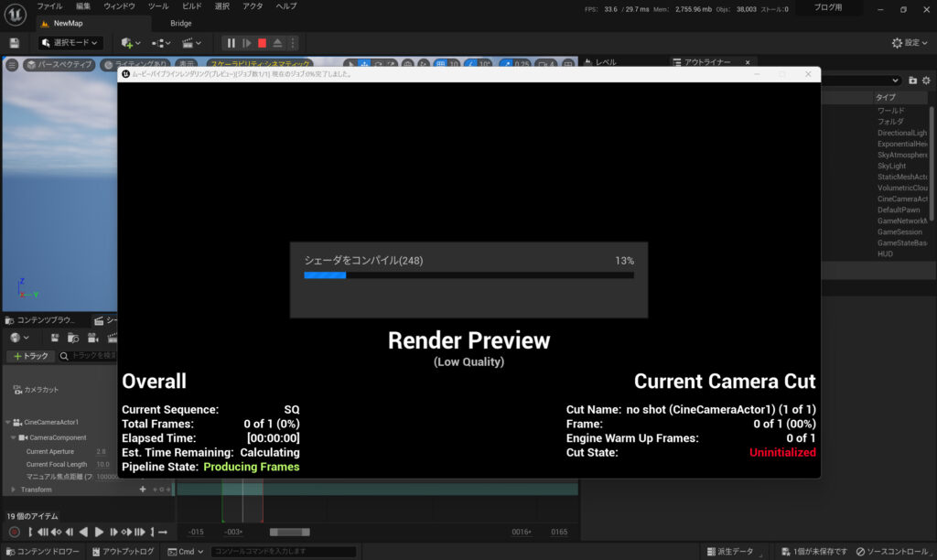The width and height of the screenshot is (937, 560).
Task: Stop the simulation with red square button
Action: pyautogui.click(x=262, y=43)
